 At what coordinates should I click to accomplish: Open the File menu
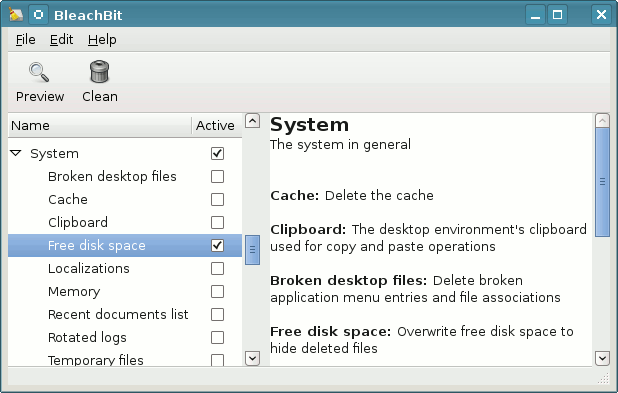point(25,39)
